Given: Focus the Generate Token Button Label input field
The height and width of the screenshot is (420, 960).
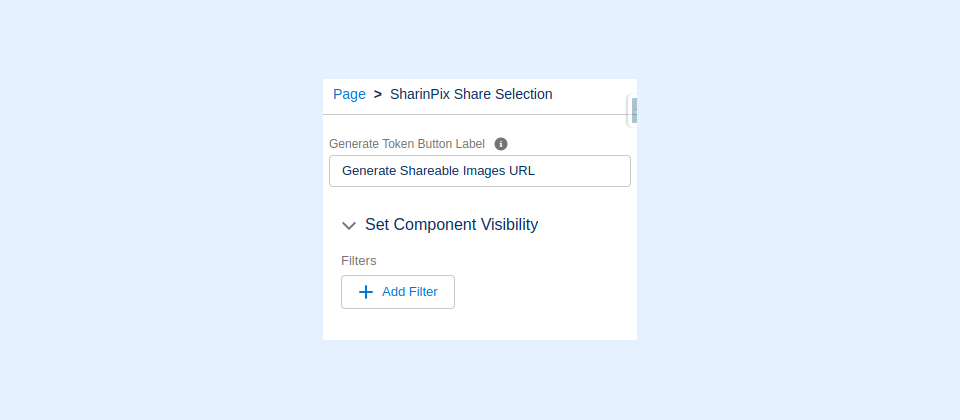Looking at the screenshot, I should coord(480,171).
